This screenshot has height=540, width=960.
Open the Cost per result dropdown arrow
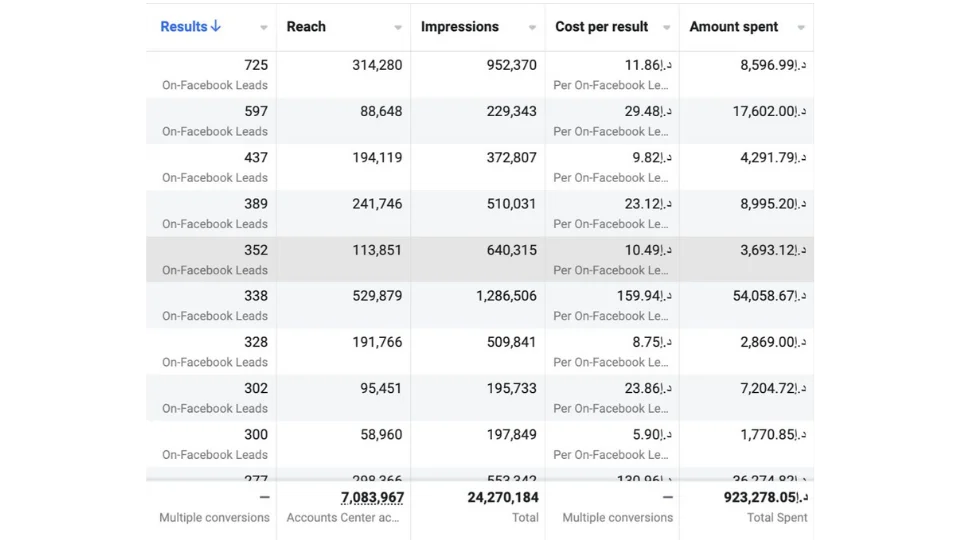point(667,28)
